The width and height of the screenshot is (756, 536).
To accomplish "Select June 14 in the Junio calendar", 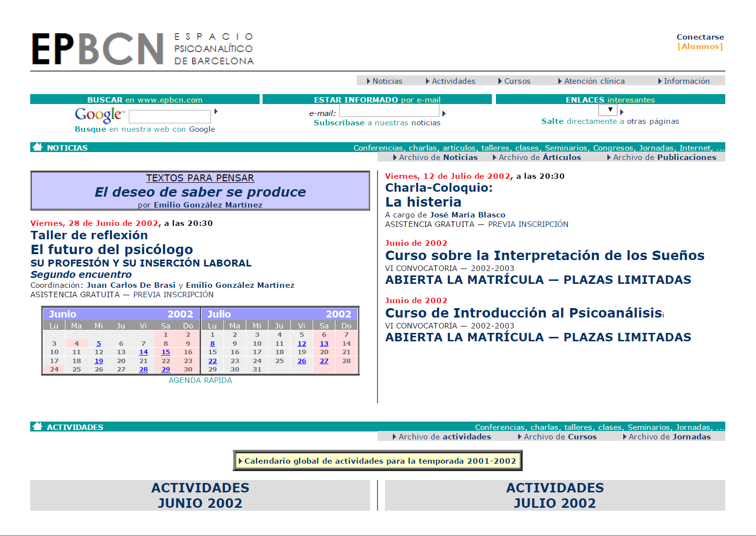I will pyautogui.click(x=143, y=352).
